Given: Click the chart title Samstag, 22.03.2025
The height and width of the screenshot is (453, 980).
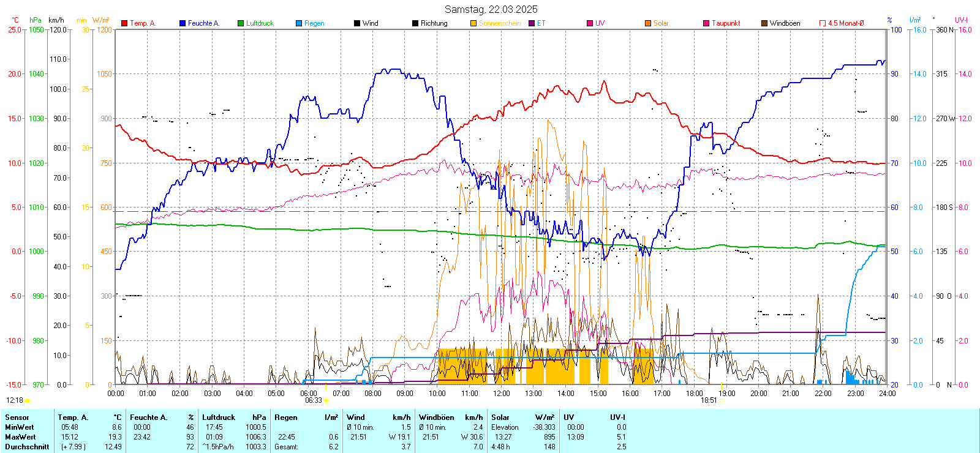Looking at the screenshot, I should point(491,9).
